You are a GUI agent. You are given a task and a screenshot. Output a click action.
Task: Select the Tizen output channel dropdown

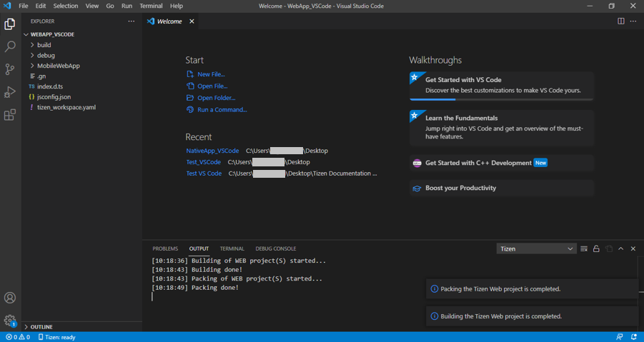click(x=536, y=248)
